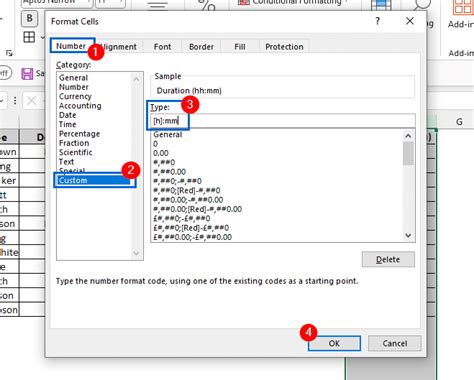Confirm with the OK button

(334, 343)
